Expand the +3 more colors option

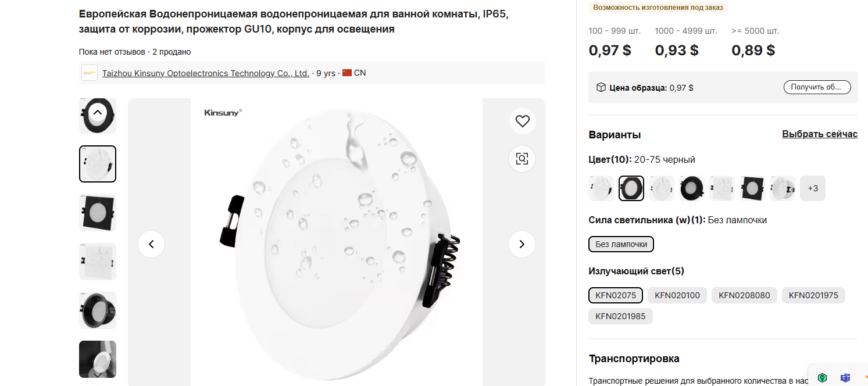coord(813,188)
